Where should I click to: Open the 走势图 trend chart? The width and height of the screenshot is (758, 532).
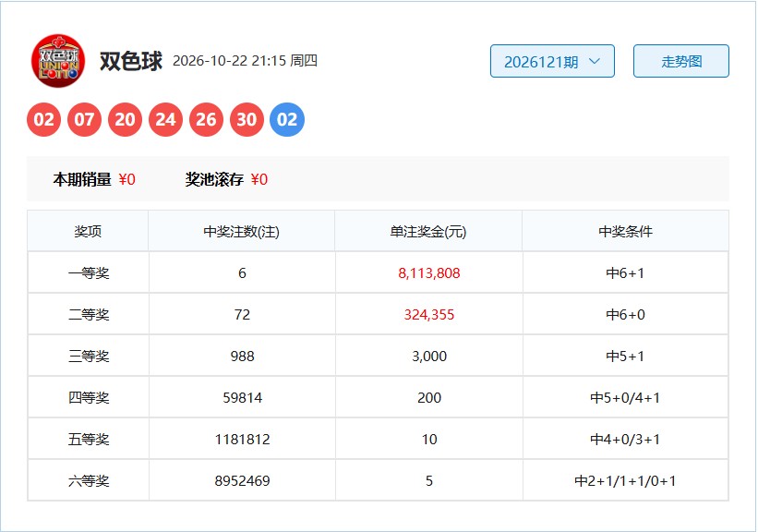tap(681, 61)
